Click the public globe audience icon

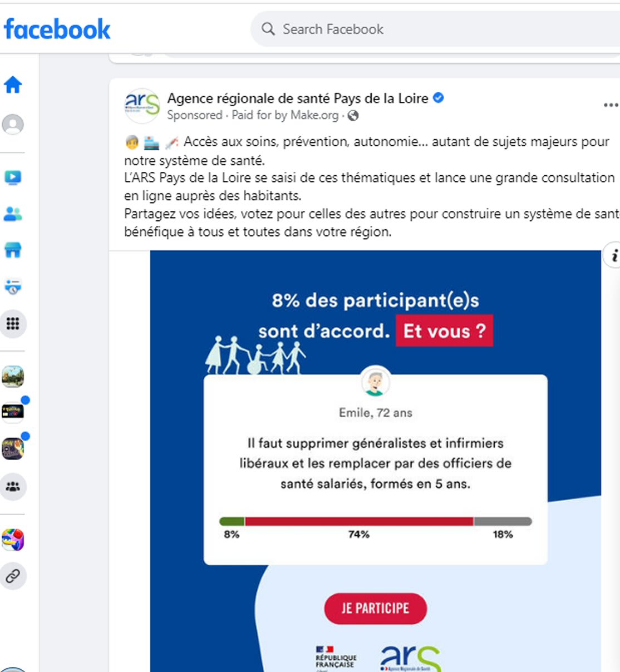(353, 116)
